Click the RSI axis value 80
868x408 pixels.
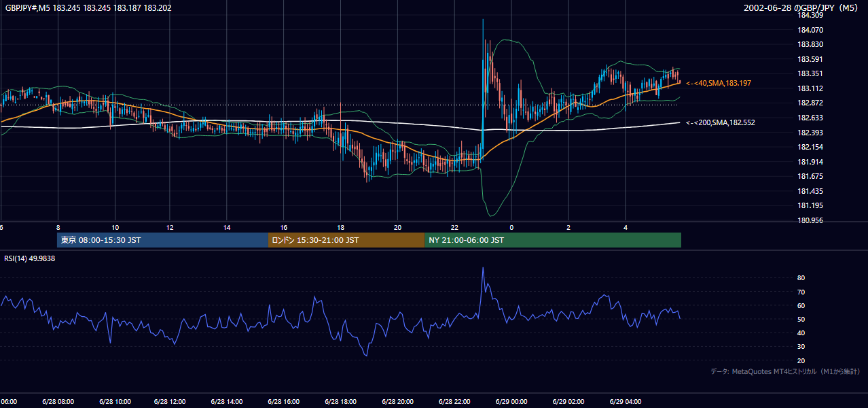click(x=801, y=278)
